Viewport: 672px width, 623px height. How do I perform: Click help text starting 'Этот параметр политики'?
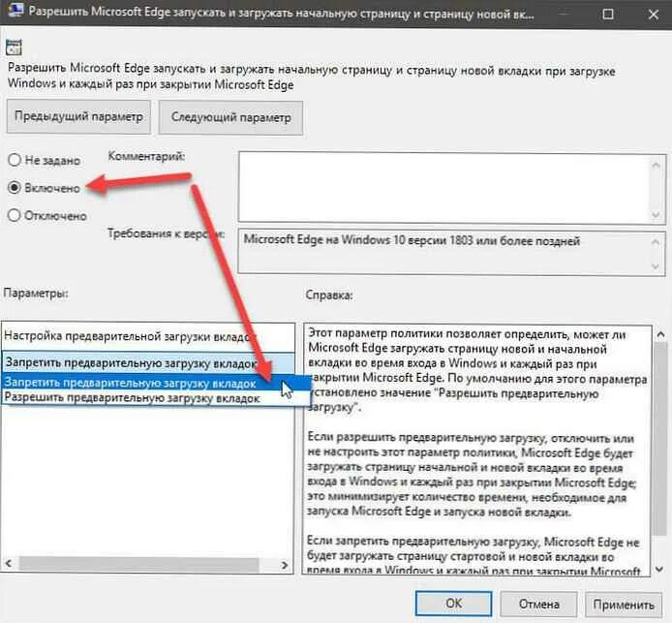point(477,371)
